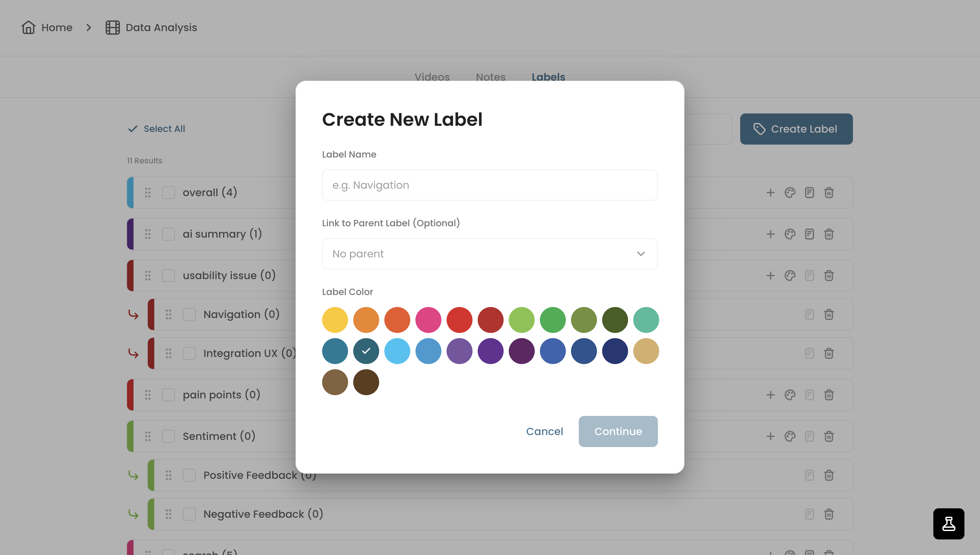Click the chevron arrow in parent label dropdown

click(x=641, y=254)
